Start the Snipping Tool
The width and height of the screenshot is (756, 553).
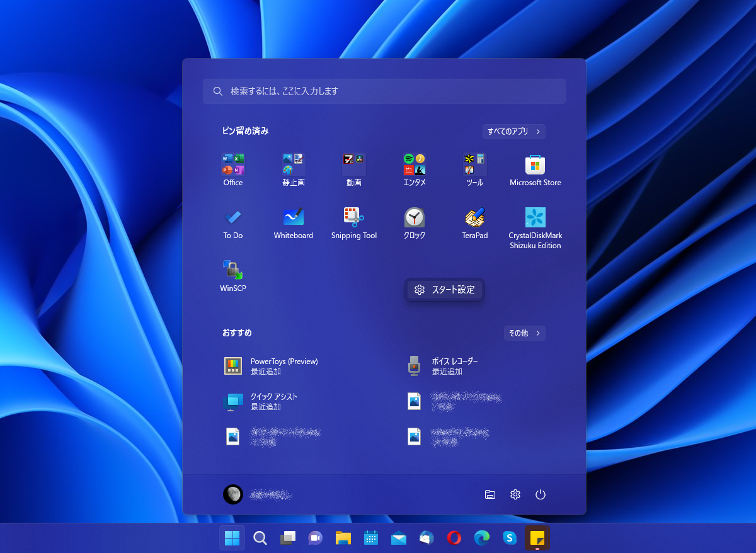(353, 223)
